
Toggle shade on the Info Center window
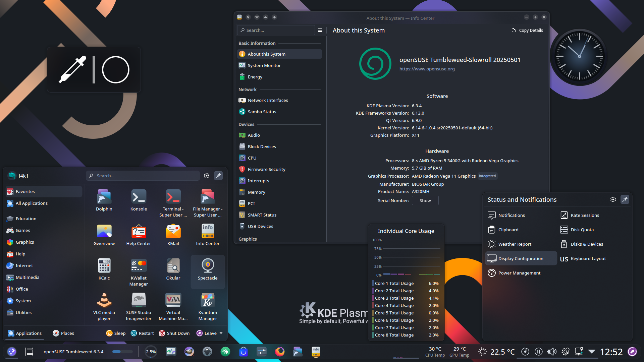[274, 17]
